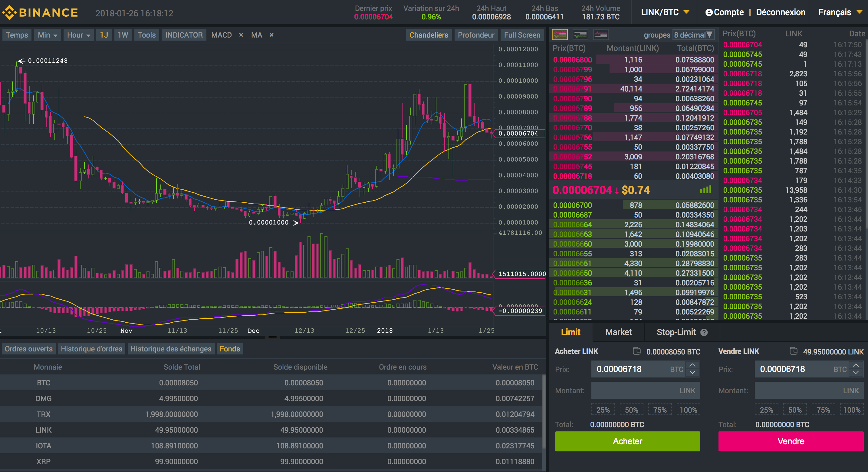Set sell amount to 50%
This screenshot has width=868, height=472.
click(795, 410)
